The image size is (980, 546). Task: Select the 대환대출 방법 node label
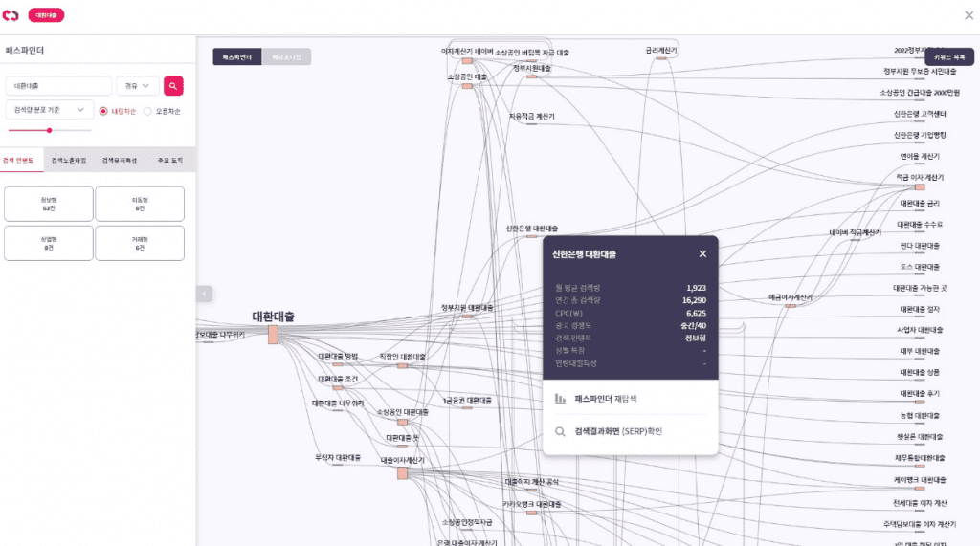coord(338,357)
